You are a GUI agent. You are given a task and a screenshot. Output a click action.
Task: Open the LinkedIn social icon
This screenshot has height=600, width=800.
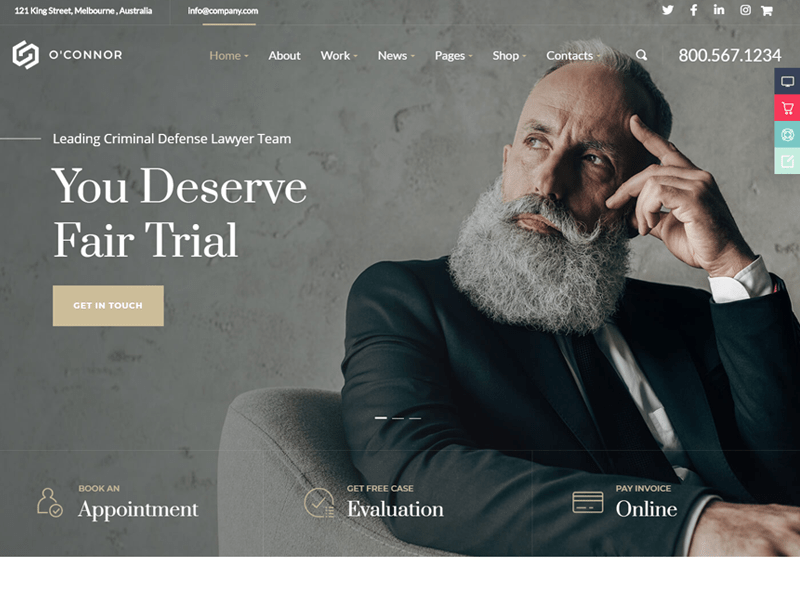coord(719,10)
